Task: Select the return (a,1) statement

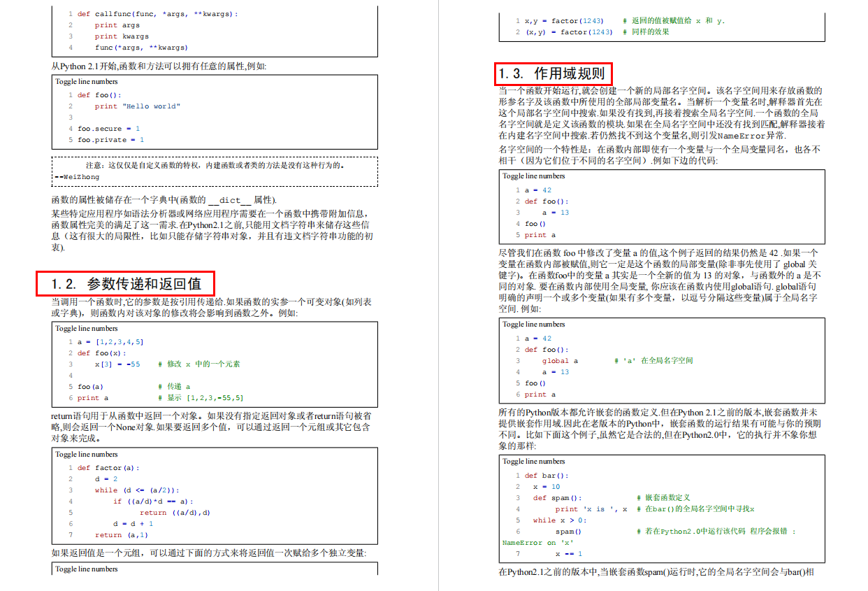Action: coord(118,534)
